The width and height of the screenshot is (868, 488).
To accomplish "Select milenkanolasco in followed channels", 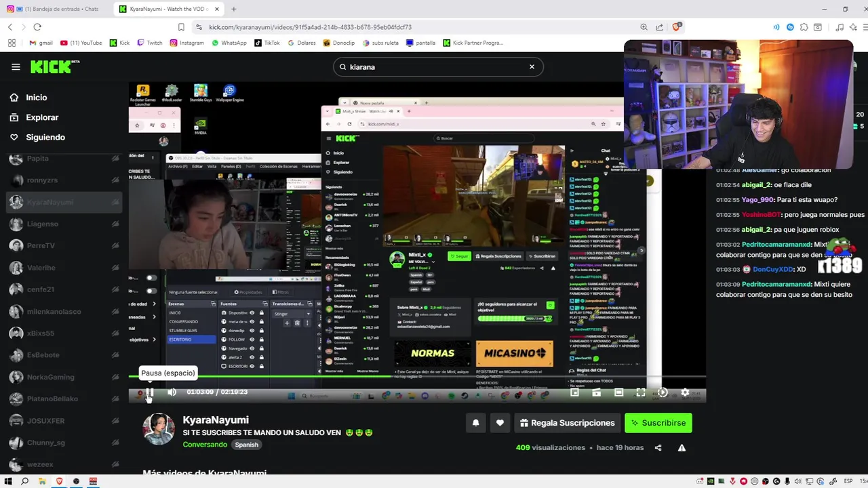I will [x=64, y=311].
